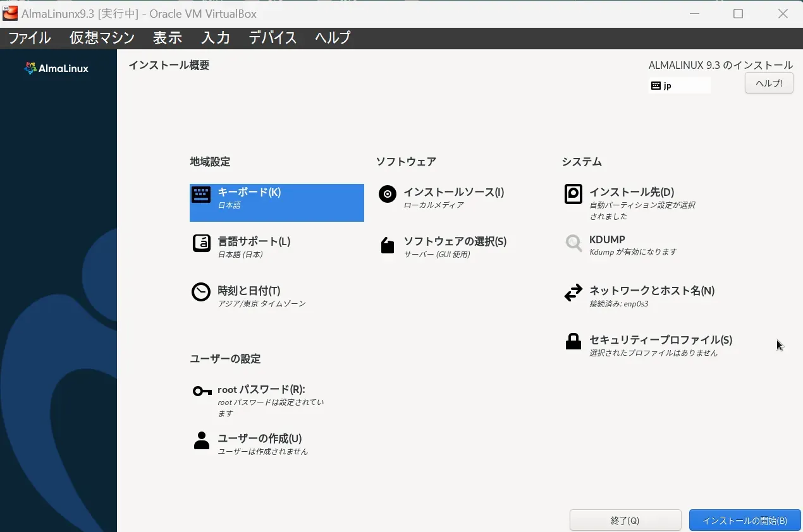Click the disc icon for インストールソース
This screenshot has height=532, width=803.
tap(387, 194)
